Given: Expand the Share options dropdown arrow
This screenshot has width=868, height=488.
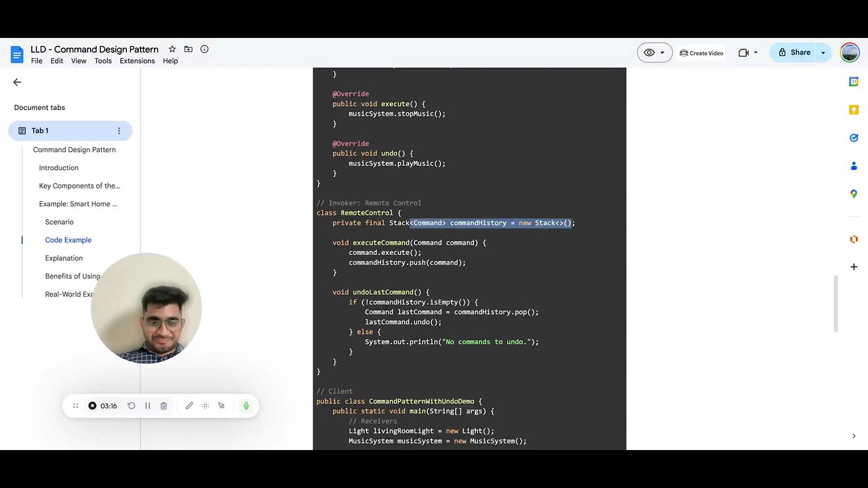Looking at the screenshot, I should click(823, 53).
